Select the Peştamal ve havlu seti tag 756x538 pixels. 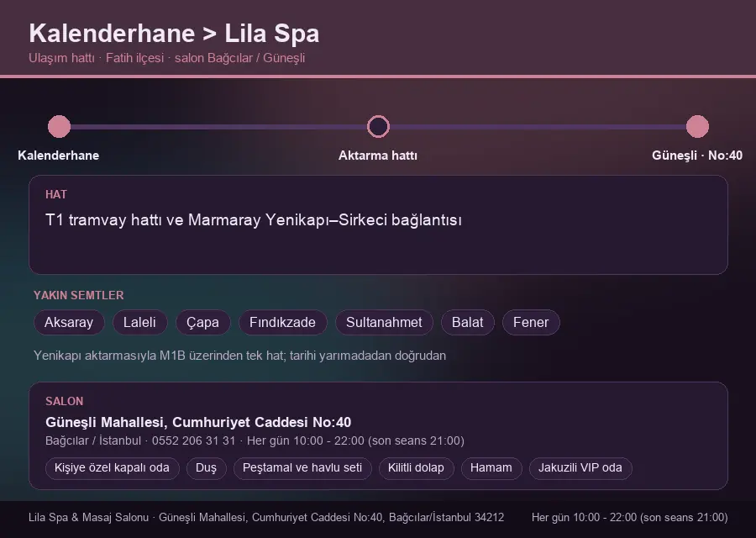point(302,468)
